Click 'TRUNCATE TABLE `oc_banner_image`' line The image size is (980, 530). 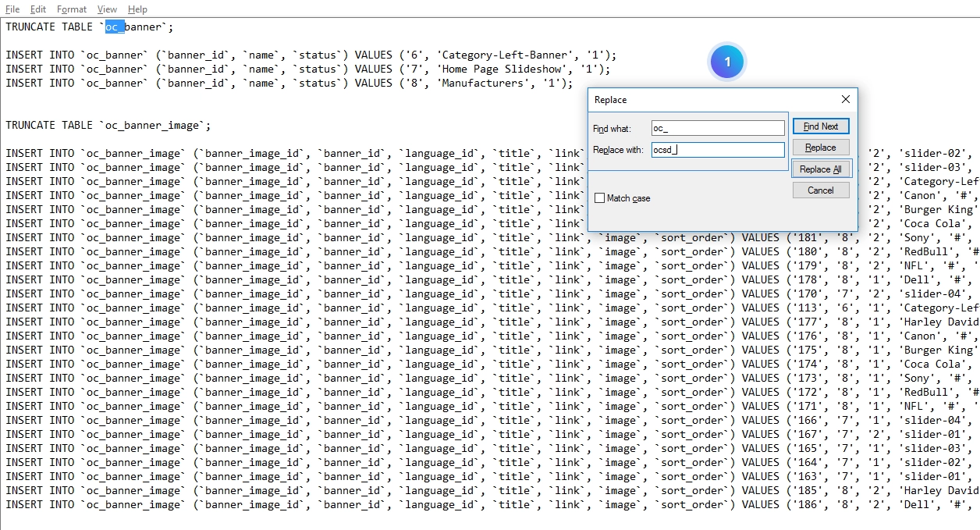point(108,125)
